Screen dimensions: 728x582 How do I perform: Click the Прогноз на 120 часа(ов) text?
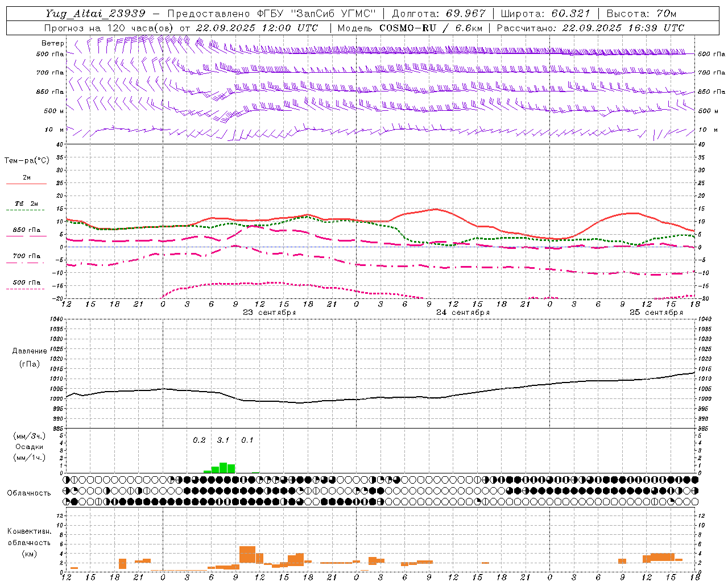pyautogui.click(x=110, y=28)
